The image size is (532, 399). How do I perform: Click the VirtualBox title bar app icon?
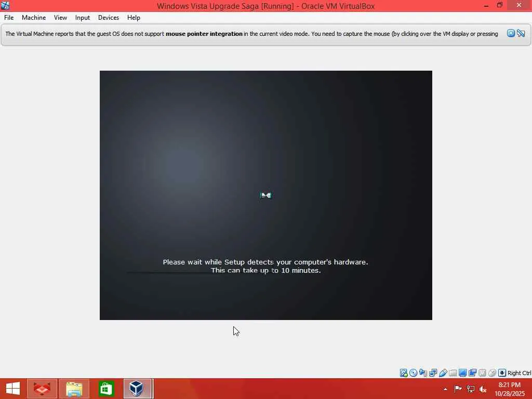pos(5,5)
